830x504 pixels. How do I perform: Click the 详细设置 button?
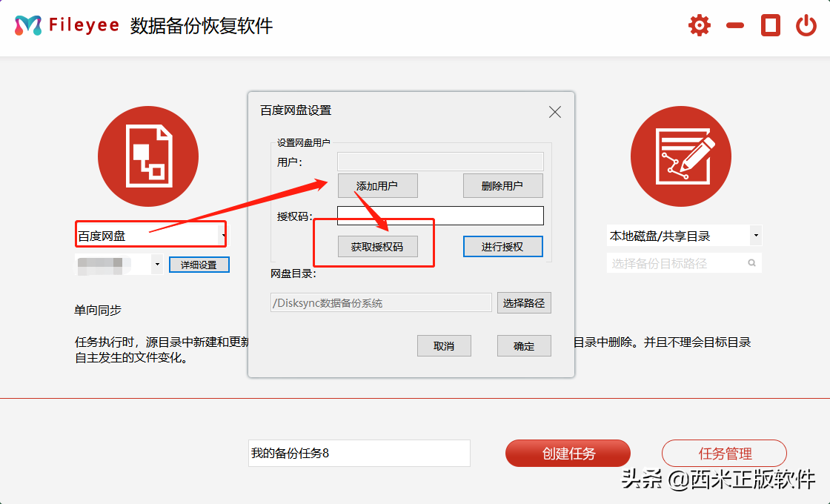tap(199, 265)
